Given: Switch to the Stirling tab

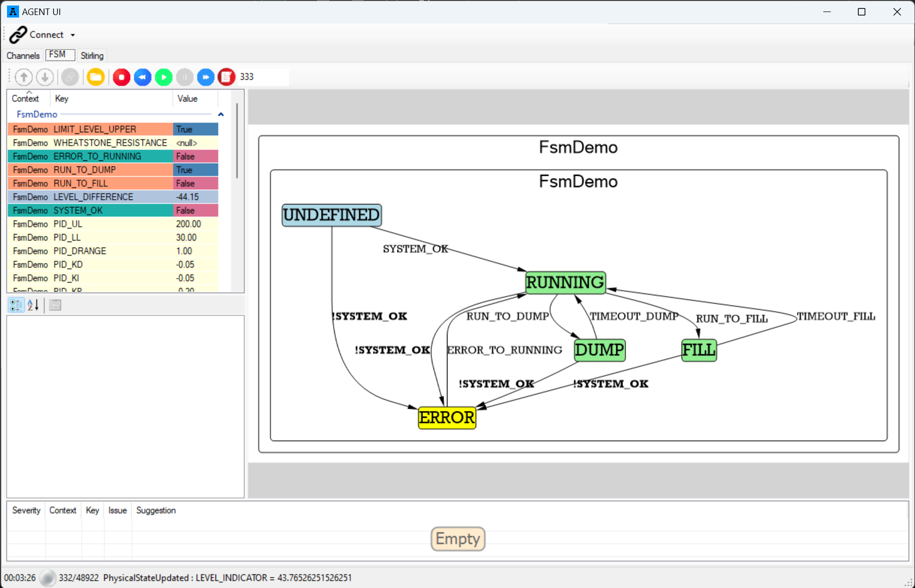Looking at the screenshot, I should tap(92, 56).
